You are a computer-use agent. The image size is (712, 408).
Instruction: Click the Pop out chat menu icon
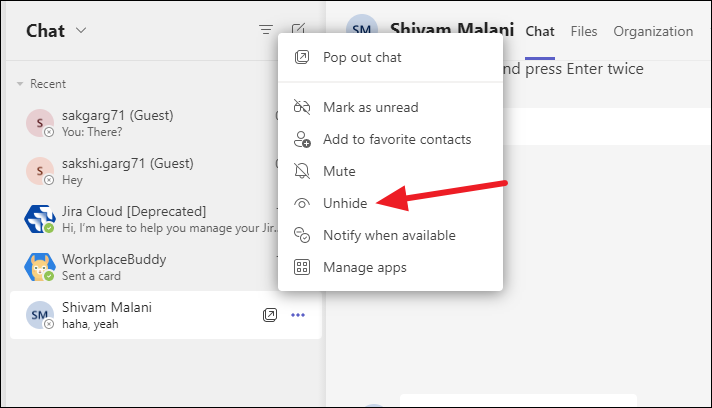click(302, 57)
